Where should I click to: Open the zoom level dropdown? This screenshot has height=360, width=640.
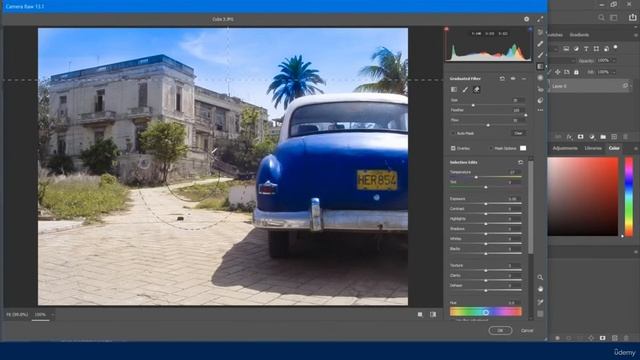coord(53,315)
